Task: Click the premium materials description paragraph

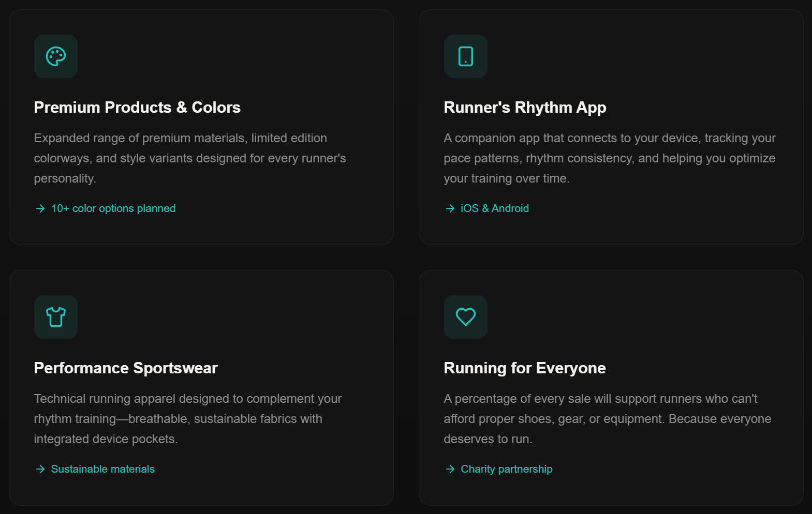Action: click(x=190, y=158)
